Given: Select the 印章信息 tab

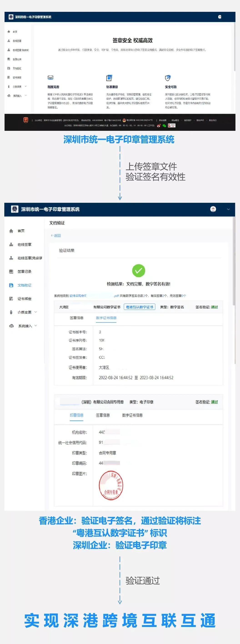Looking at the screenshot, I should (x=76, y=415).
